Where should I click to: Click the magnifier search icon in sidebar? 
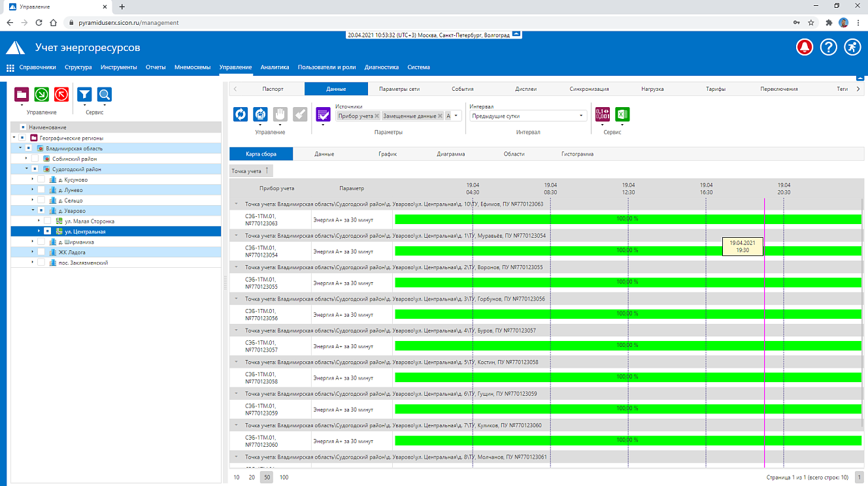(105, 95)
